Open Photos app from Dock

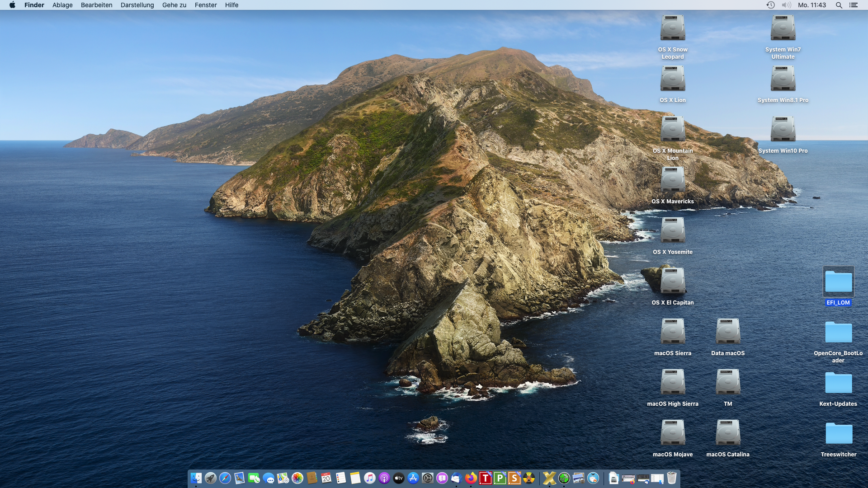coord(297,478)
